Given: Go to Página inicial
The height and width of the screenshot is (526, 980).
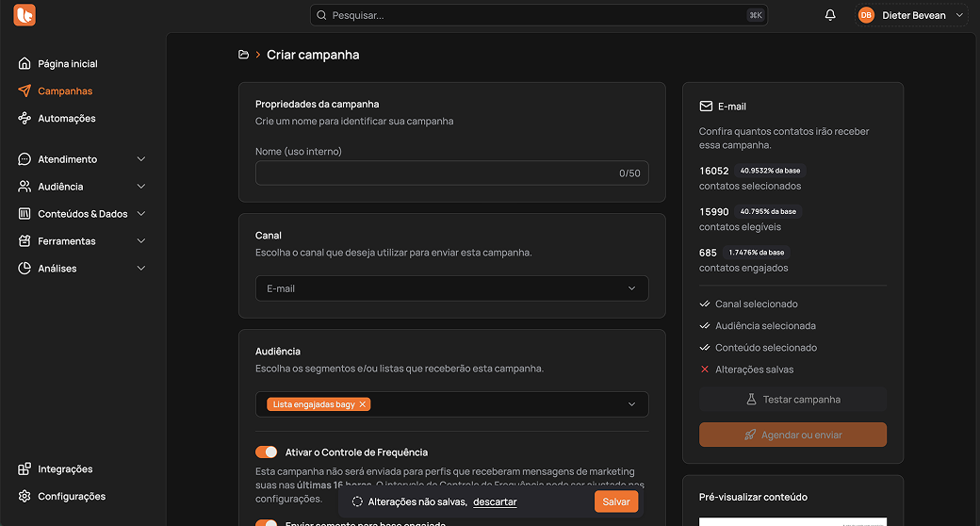Looking at the screenshot, I should coord(67,64).
